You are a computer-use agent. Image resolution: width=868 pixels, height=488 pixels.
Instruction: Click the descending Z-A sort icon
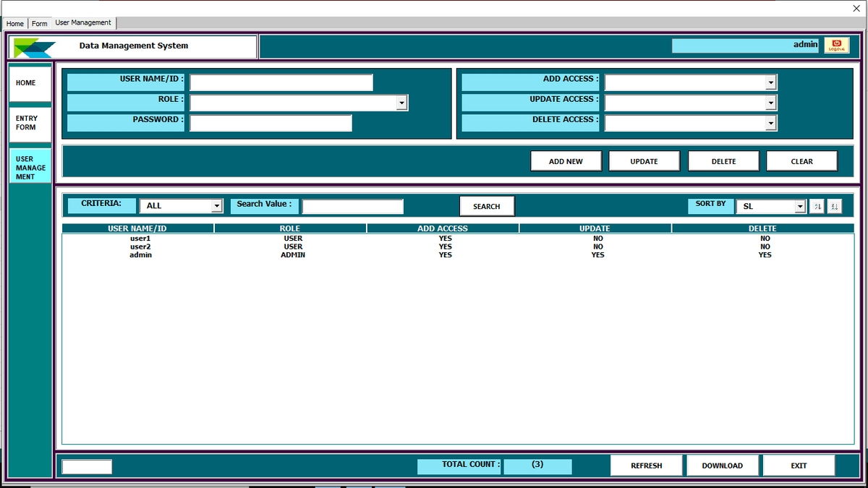(x=834, y=206)
